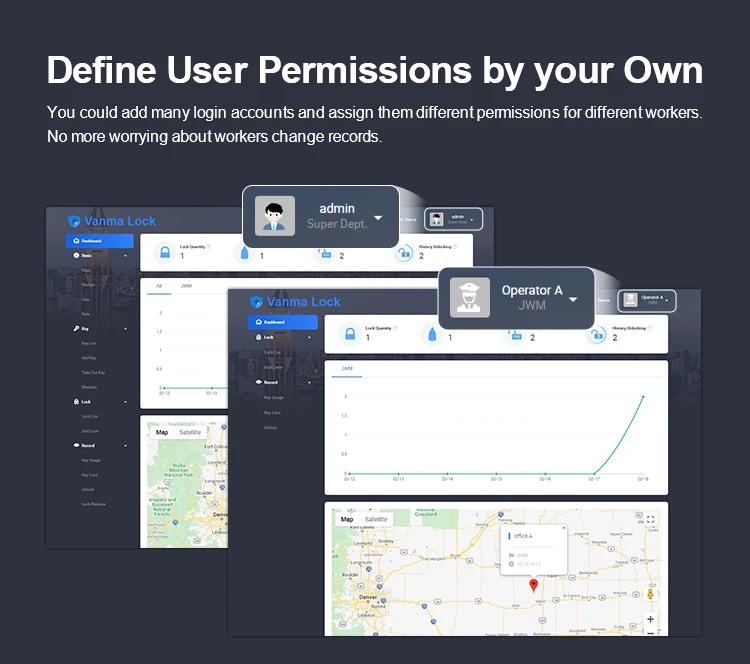Zoom in with the map plus button
Viewport: 750px width, 664px height.
point(651,619)
